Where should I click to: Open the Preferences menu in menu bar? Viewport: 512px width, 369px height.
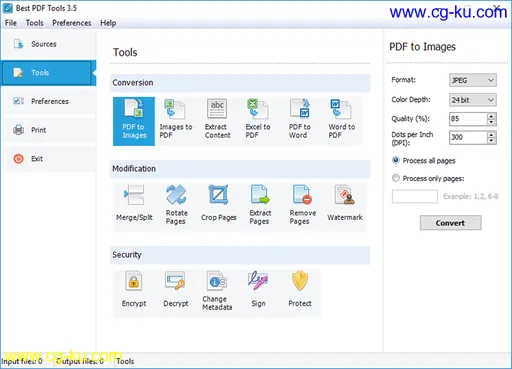coord(72,23)
